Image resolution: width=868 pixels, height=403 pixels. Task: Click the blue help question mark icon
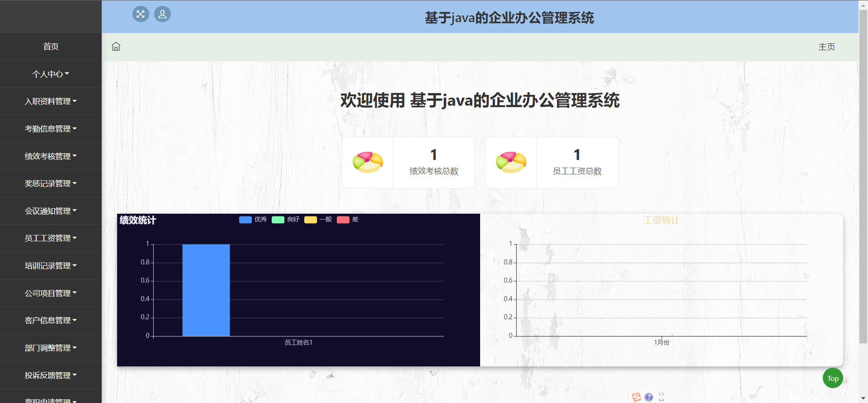pyautogui.click(x=649, y=397)
